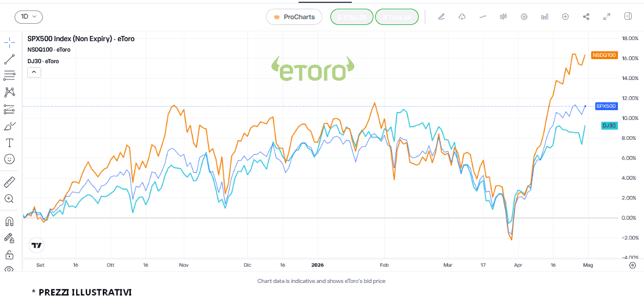
Task: Click the Apr date axis label
Action: click(x=519, y=265)
